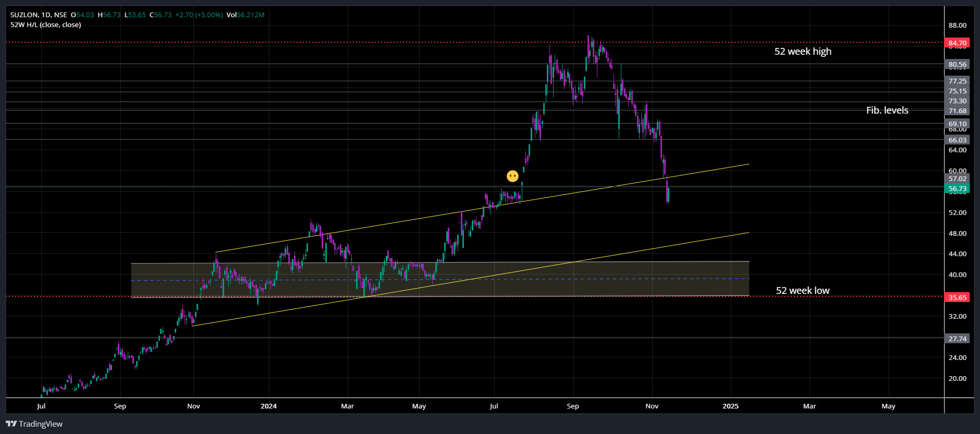Click the 75.15 Fib level price label

click(957, 91)
